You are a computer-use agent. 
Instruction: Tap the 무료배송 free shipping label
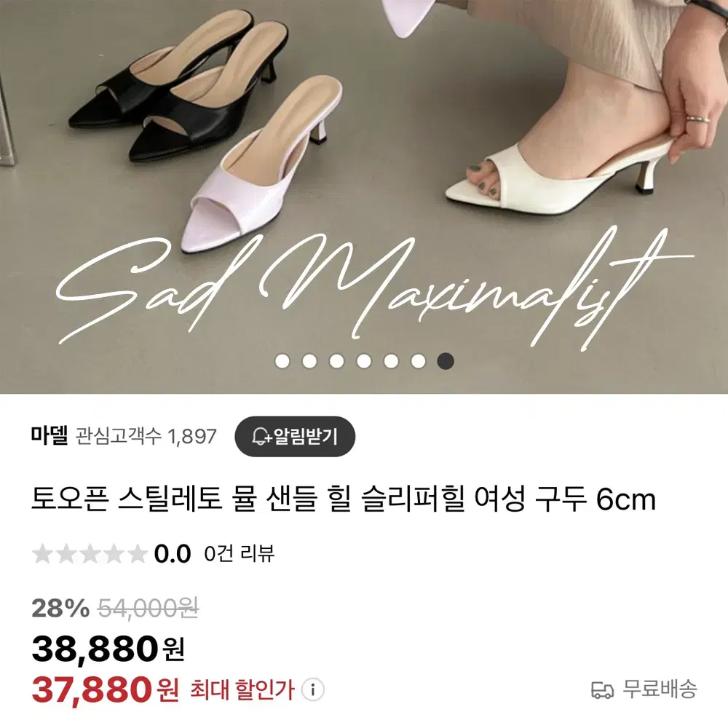[660, 689]
